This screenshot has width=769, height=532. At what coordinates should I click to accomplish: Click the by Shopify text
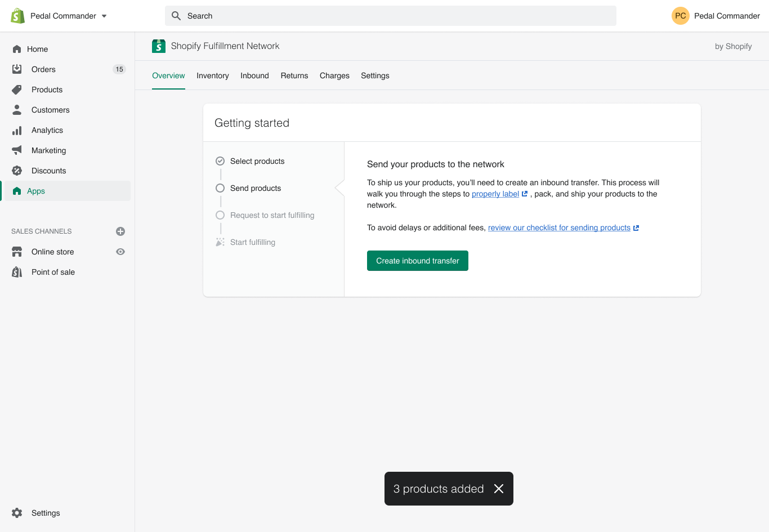pos(734,46)
